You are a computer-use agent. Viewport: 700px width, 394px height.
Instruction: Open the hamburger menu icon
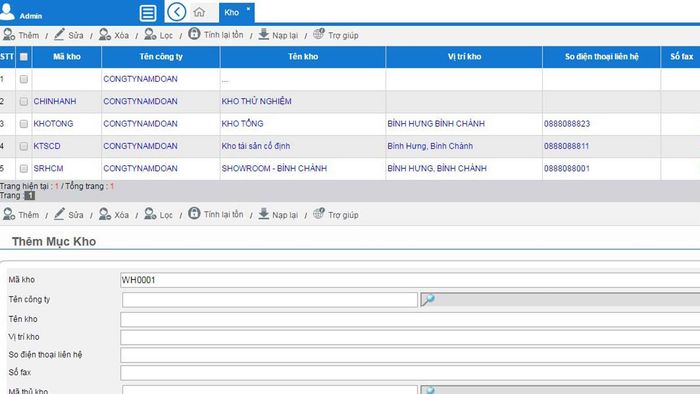pyautogui.click(x=148, y=13)
